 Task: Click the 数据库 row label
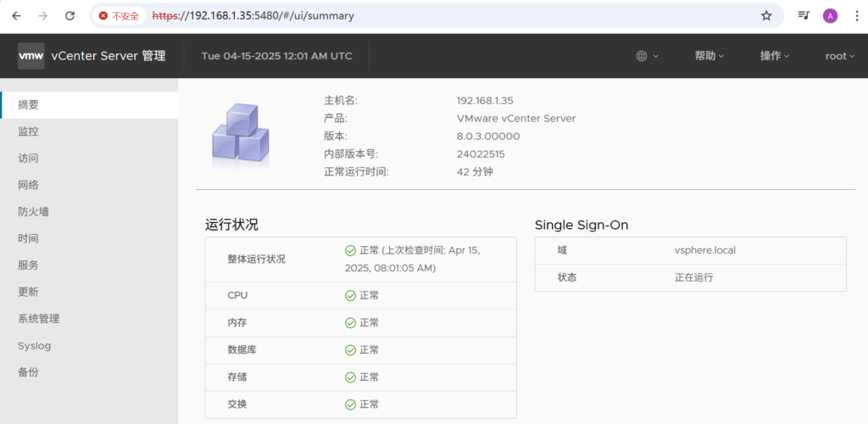tap(242, 350)
